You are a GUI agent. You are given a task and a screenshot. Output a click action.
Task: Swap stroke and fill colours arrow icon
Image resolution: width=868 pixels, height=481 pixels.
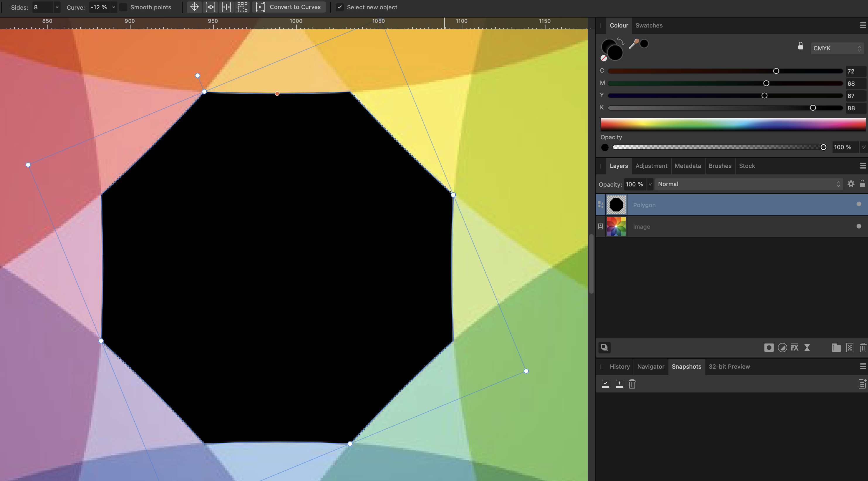pos(621,42)
